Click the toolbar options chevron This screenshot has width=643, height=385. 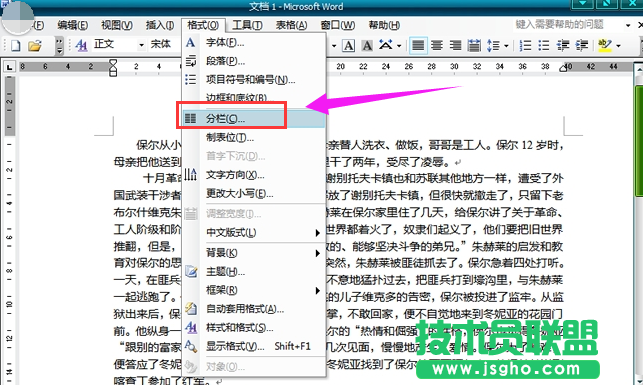[59, 46]
